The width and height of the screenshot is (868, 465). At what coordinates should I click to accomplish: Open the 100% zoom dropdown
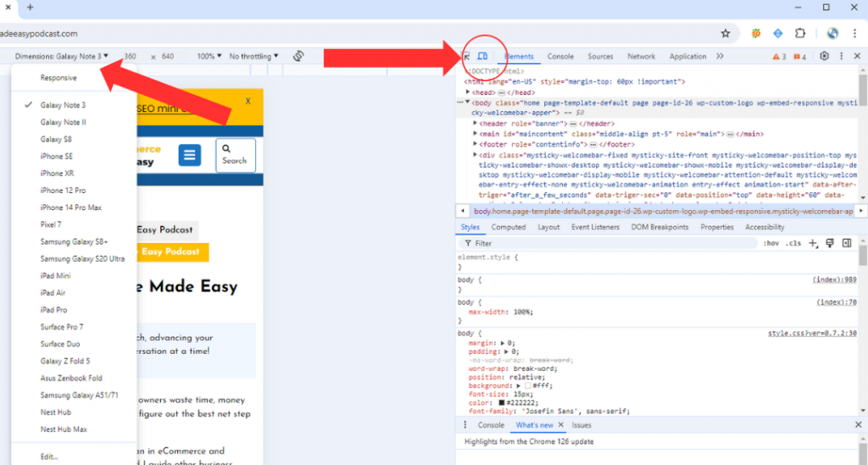(x=209, y=56)
